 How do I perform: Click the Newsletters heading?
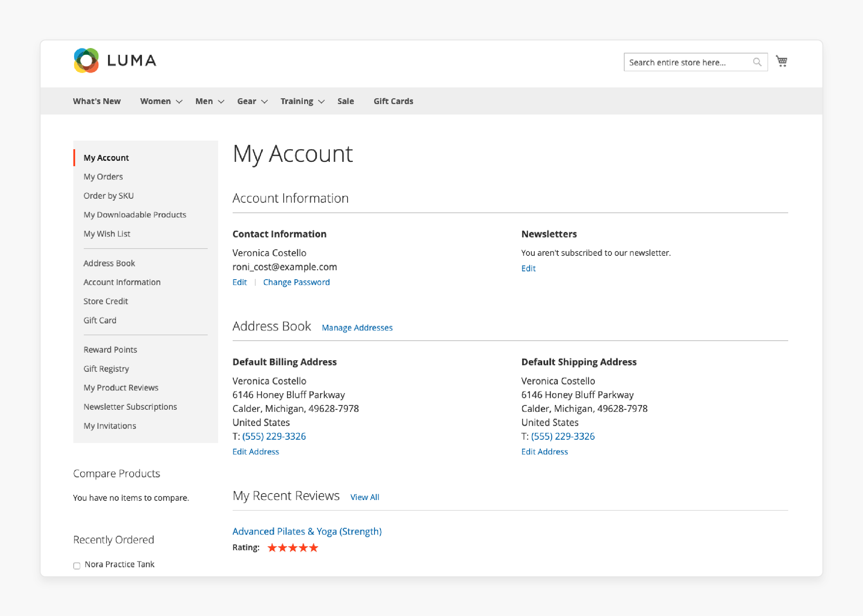[549, 234]
